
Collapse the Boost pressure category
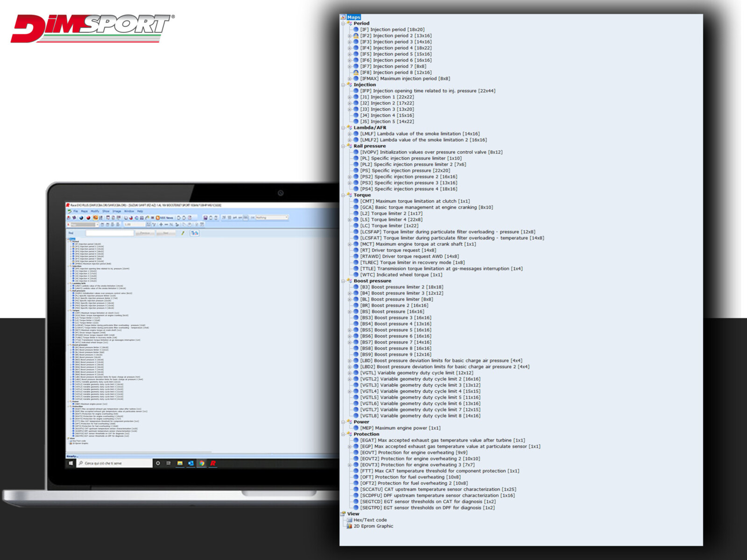coord(343,281)
